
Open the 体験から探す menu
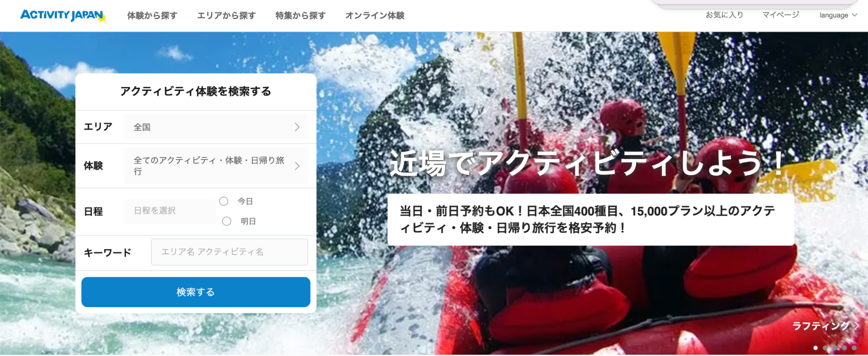(152, 16)
